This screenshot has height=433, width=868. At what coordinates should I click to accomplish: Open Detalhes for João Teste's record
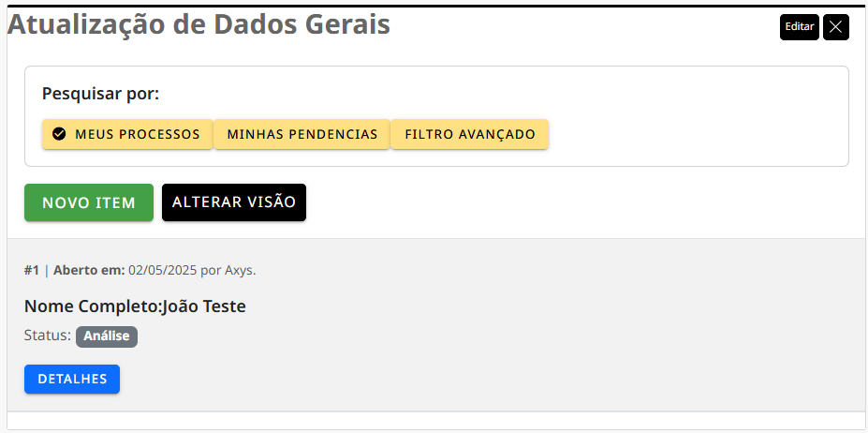point(72,380)
